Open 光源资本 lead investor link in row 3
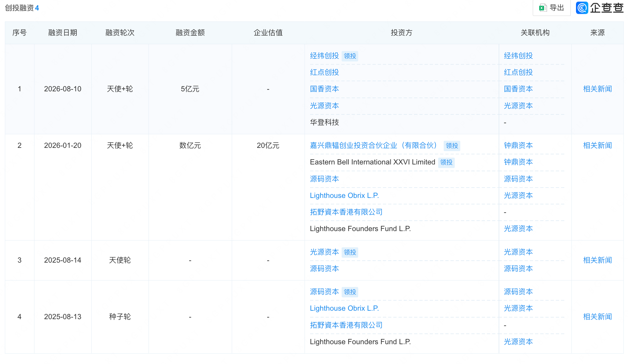Image resolution: width=628 pixels, height=364 pixels. coord(324,252)
